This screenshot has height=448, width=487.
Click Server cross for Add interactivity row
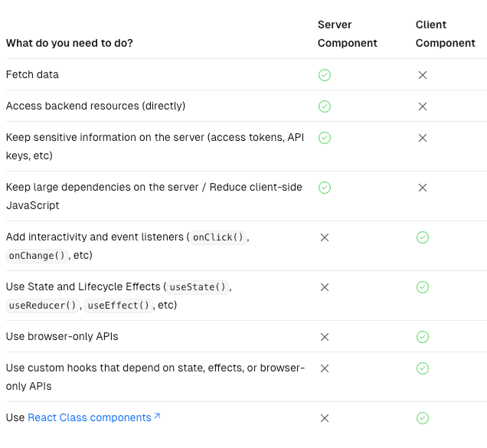325,237
